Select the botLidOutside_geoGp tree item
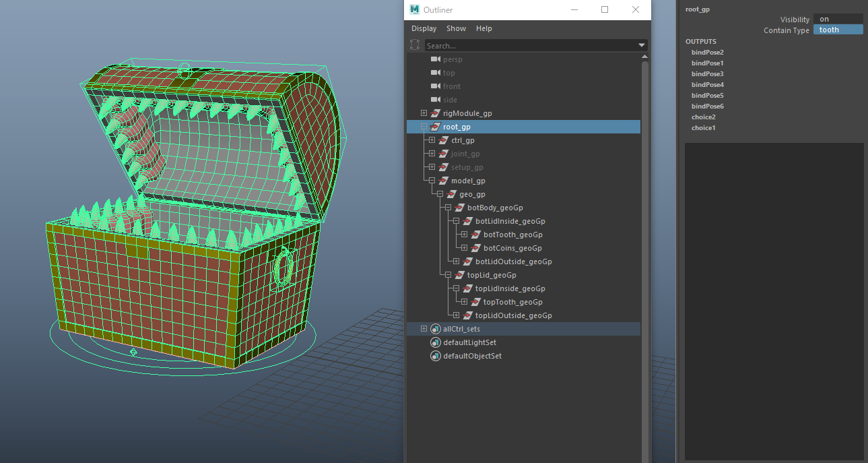This screenshot has width=868, height=463. (513, 261)
